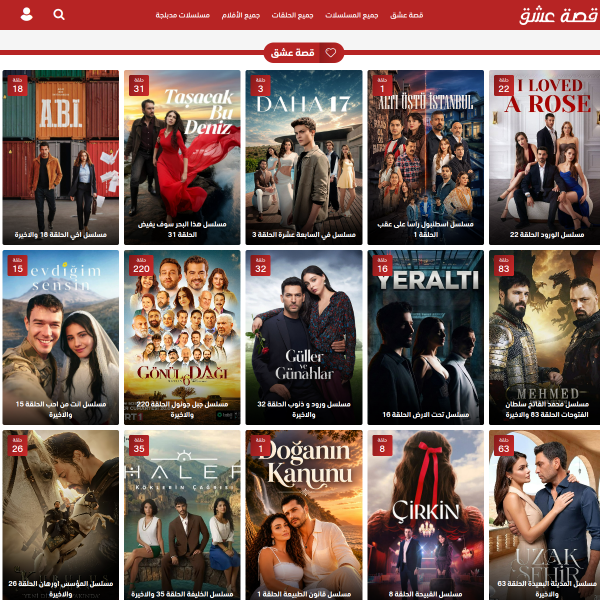
Task: Open Uzak Şehir poster card
Action: [545, 515]
